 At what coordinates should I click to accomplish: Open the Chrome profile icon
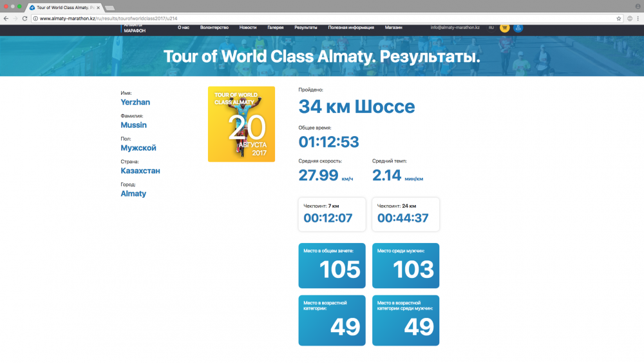coord(638,6)
